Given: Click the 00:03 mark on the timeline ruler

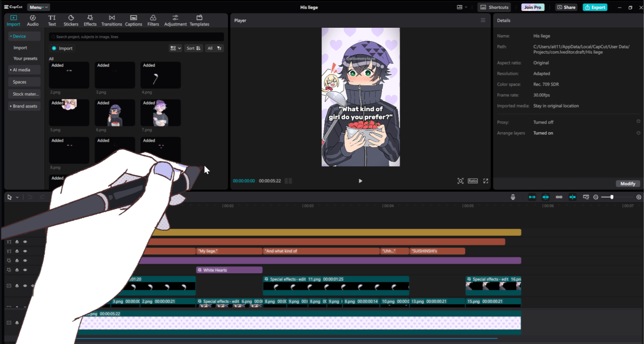Looking at the screenshot, I should point(308,206).
